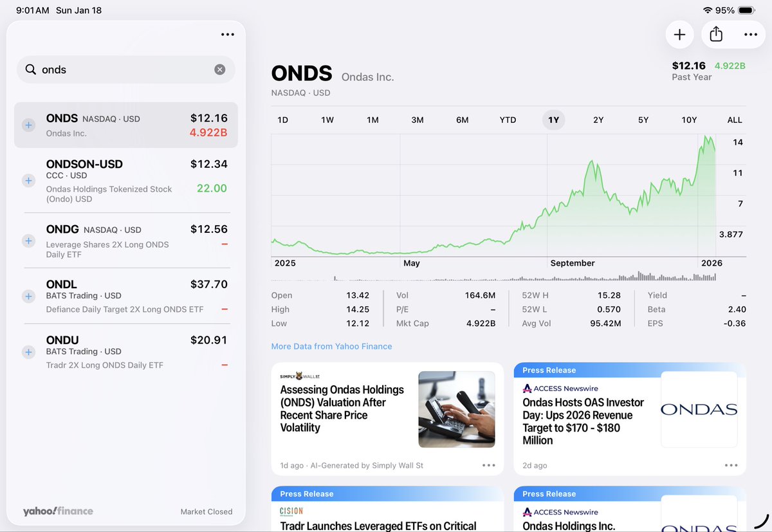
Task: Click the phone keypad article thumbnail
Action: 457,409
